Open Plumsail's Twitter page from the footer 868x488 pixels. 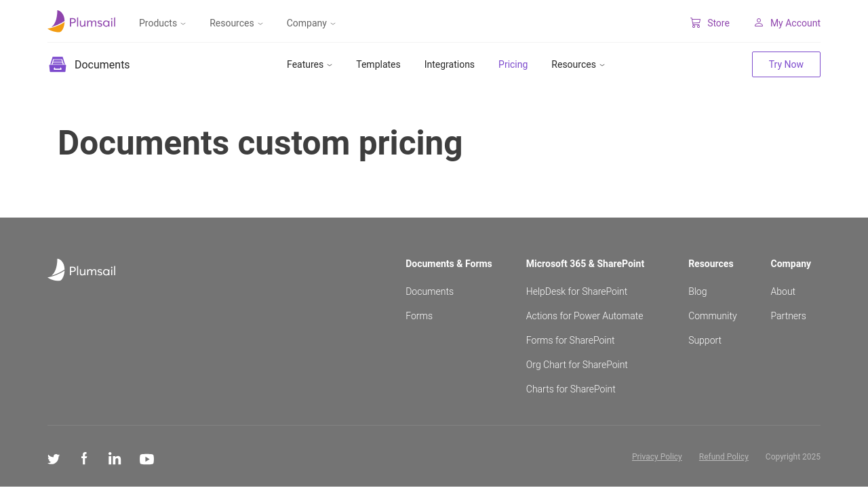54,459
